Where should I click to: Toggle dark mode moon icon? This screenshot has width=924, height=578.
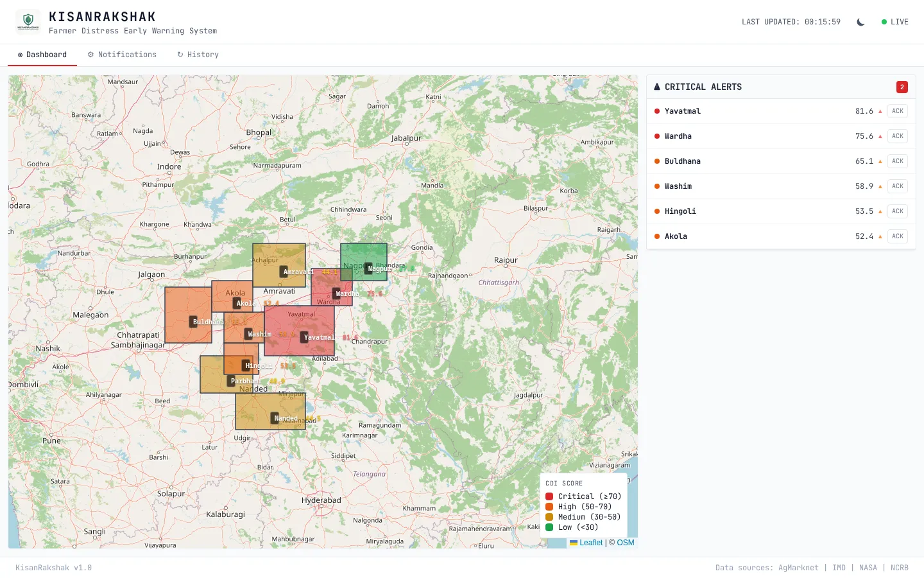tap(860, 22)
